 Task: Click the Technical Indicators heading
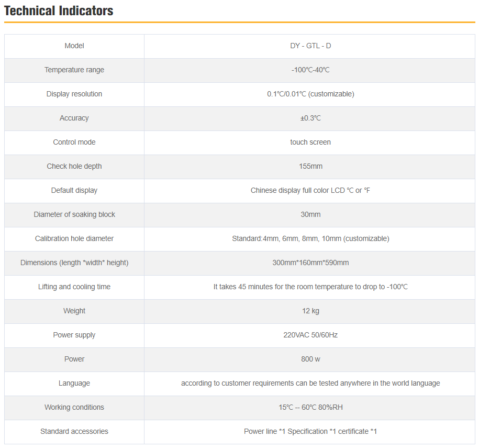[x=59, y=10]
